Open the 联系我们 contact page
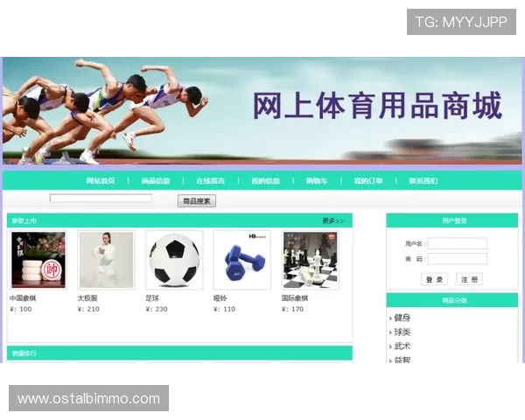Screen dimensions: 525x420 point(423,181)
